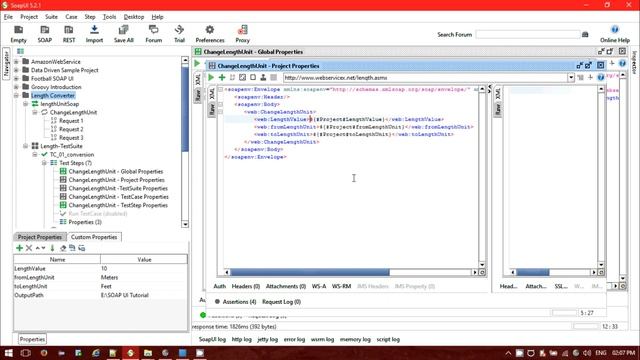The height and width of the screenshot is (360, 640).
Task: Switch to the Custom Properties tab
Action: coord(94,237)
